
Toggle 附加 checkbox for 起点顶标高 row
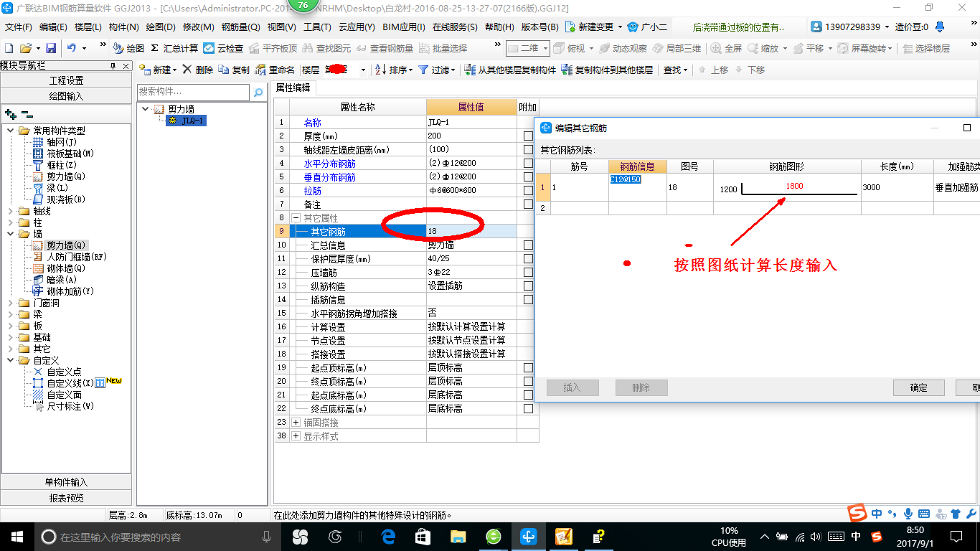(x=528, y=367)
